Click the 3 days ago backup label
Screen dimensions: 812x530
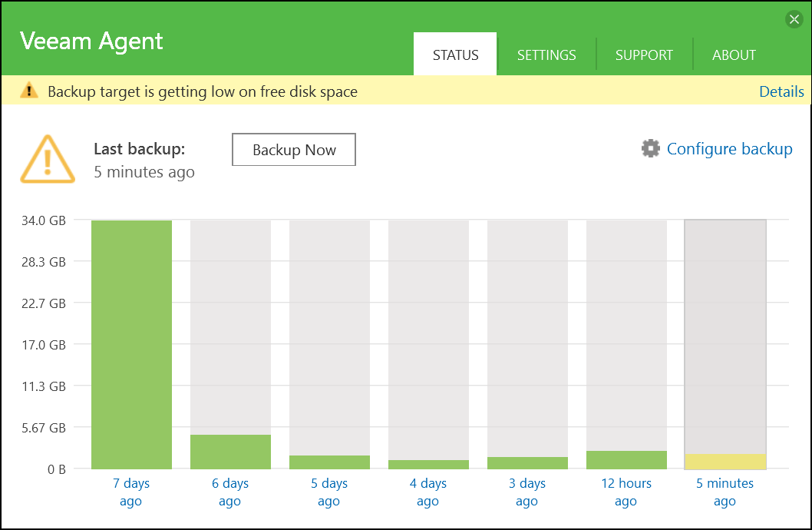[526, 492]
